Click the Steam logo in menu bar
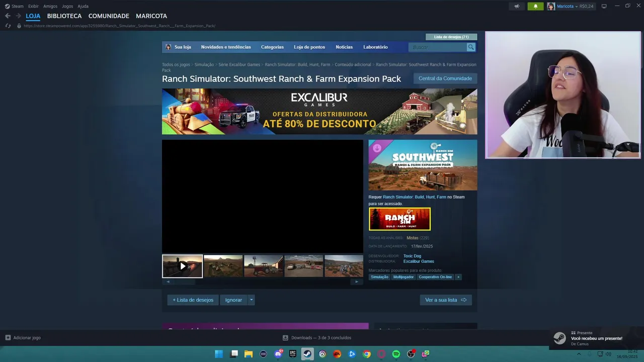The image size is (644, 362). pyautogui.click(x=7, y=6)
